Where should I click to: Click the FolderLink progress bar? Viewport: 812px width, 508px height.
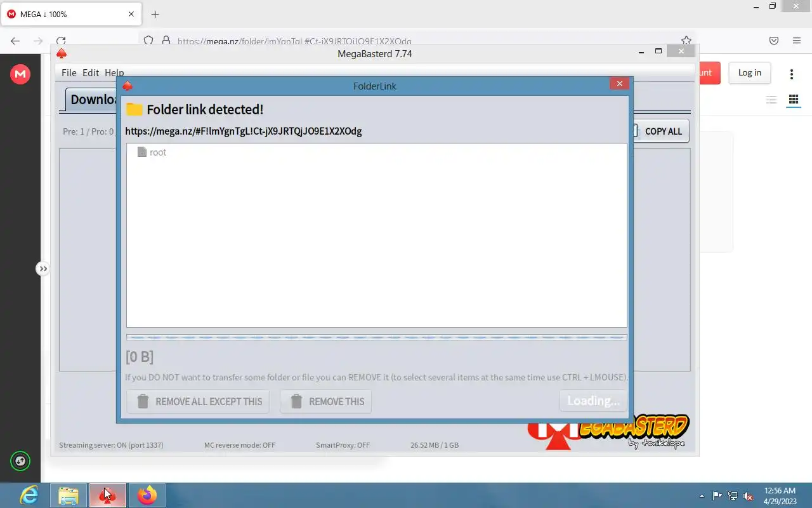[376, 338]
